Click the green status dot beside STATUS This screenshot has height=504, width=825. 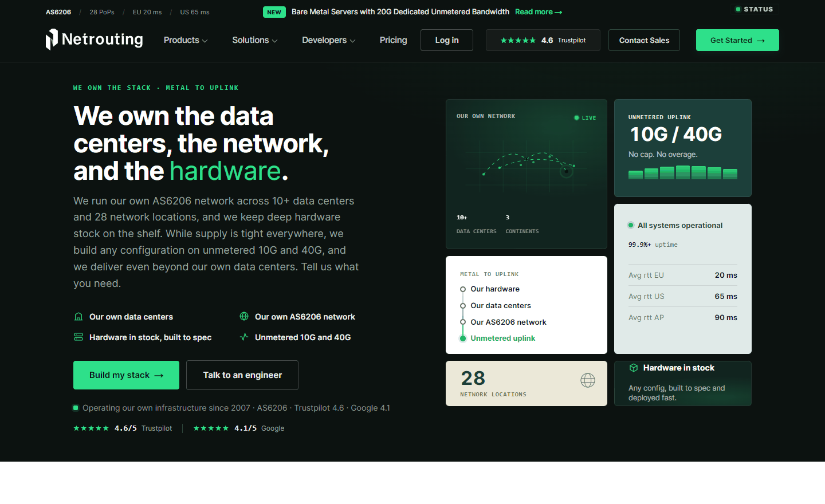pyautogui.click(x=738, y=9)
